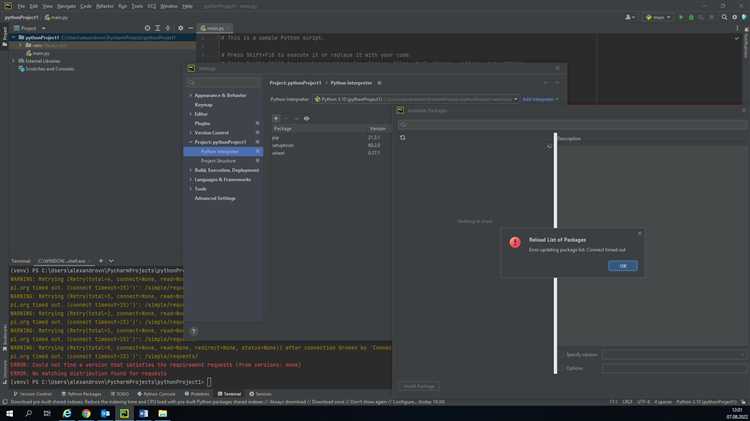Image resolution: width=750 pixels, height=421 pixels.
Task: Select the pip package row
Action: click(330, 138)
